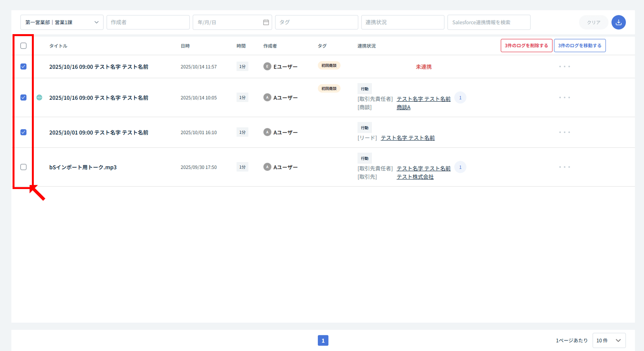The width and height of the screenshot is (644, 351).
Task: Go to page 1 in pagination
Action: [x=323, y=340]
